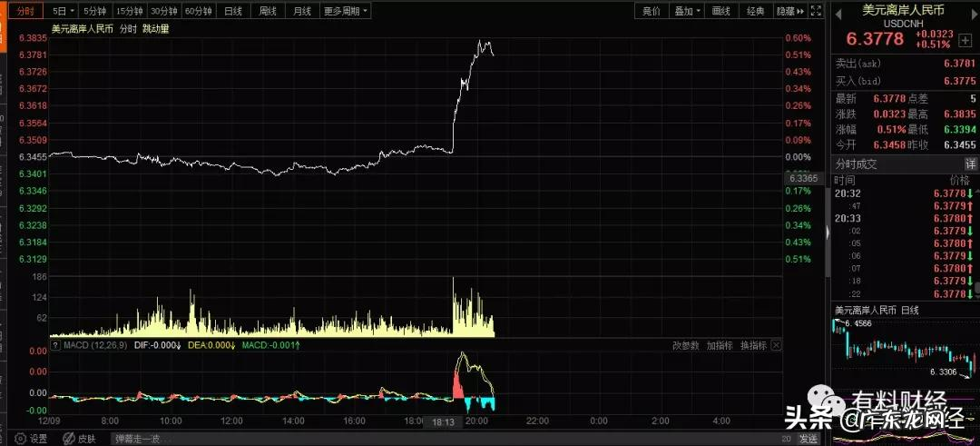Click the 竞价 button
Viewport: 980px width, 446px height.
click(x=652, y=11)
